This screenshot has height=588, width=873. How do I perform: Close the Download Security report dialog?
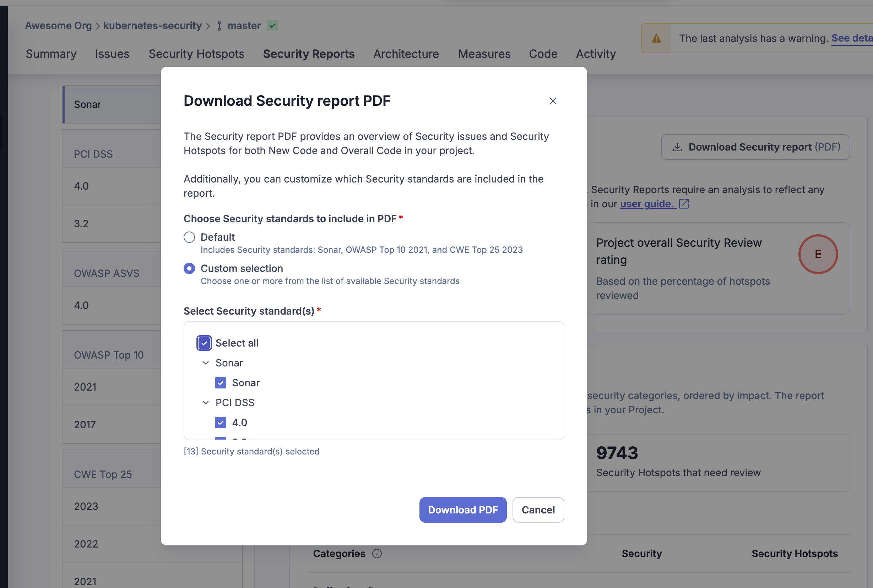552,101
